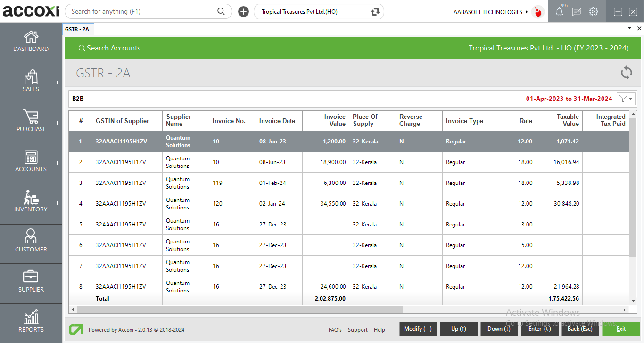644x343 pixels.
Task: Open the FAQ's link
Action: coord(335,330)
